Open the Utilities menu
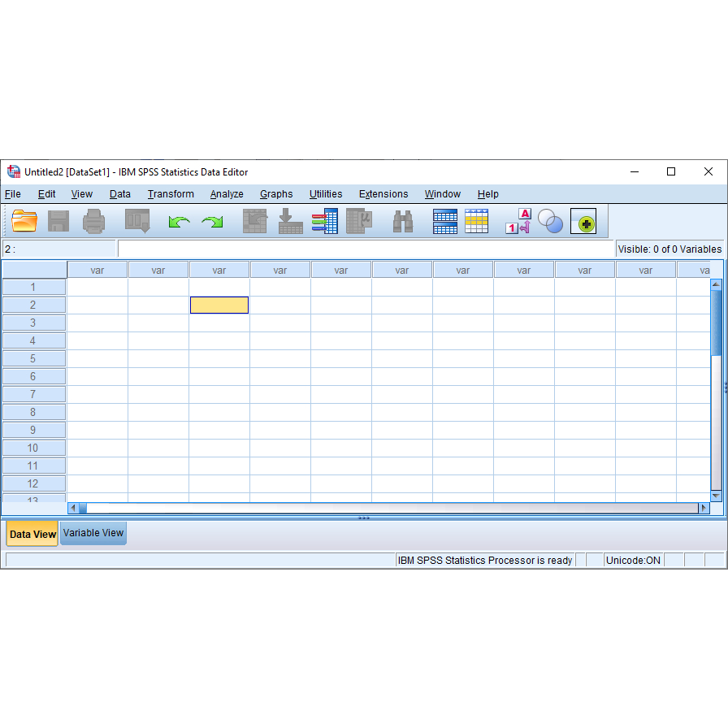The image size is (728, 728). click(x=326, y=194)
